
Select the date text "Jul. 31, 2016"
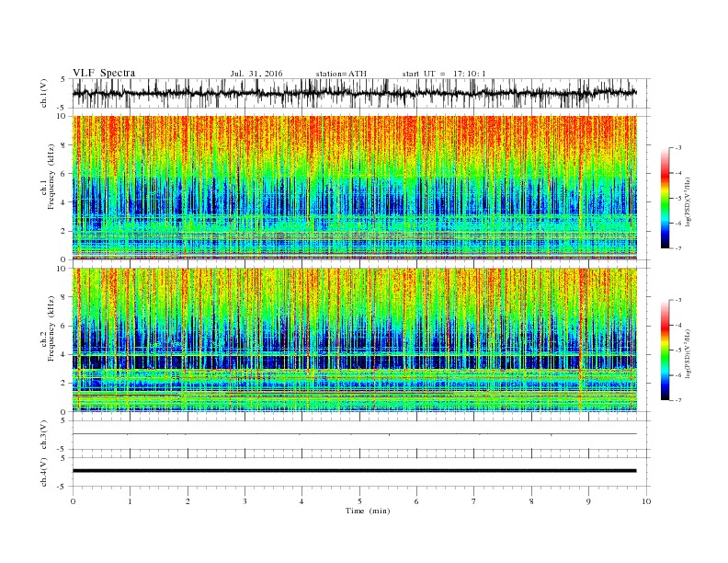[x=256, y=74]
